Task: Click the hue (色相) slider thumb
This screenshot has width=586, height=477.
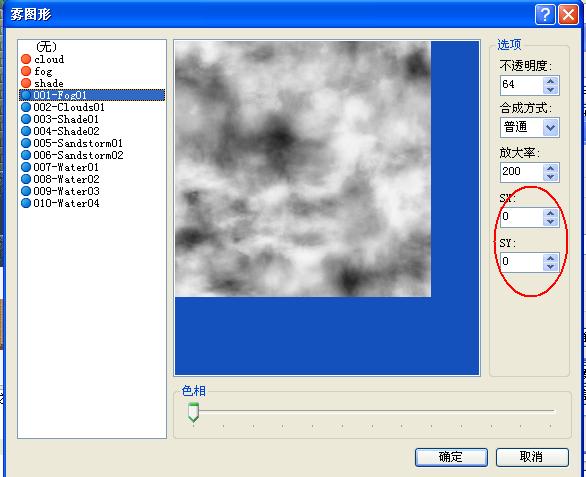Action: (x=193, y=412)
